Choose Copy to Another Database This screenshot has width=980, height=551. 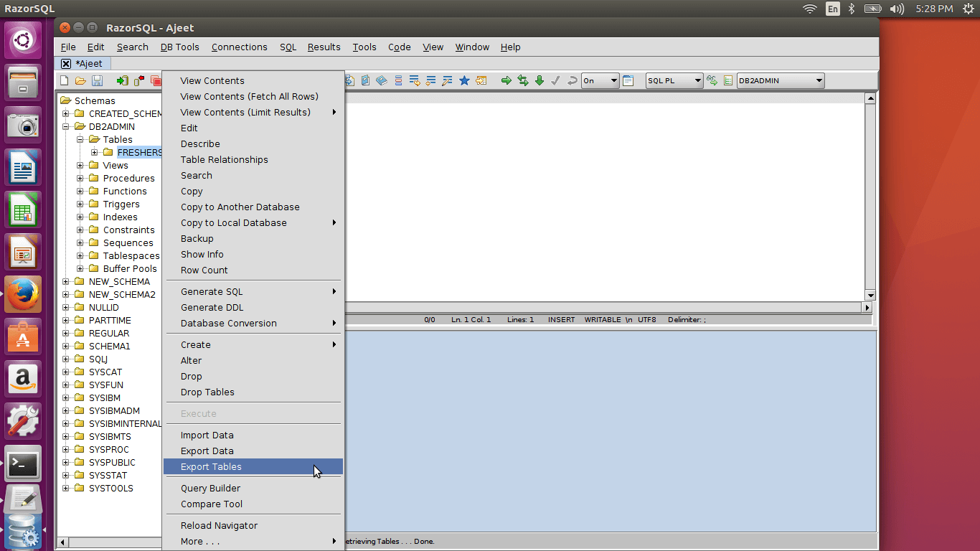click(x=253, y=207)
